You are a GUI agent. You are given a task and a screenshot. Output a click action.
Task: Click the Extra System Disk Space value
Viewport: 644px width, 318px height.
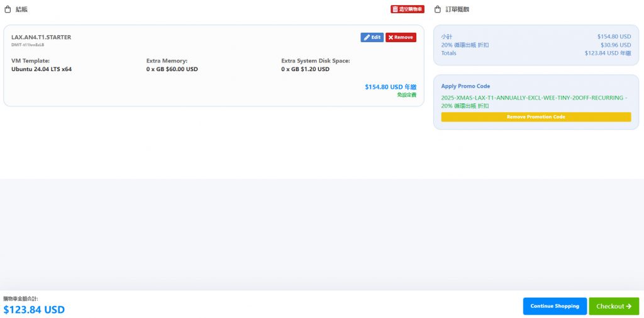305,69
